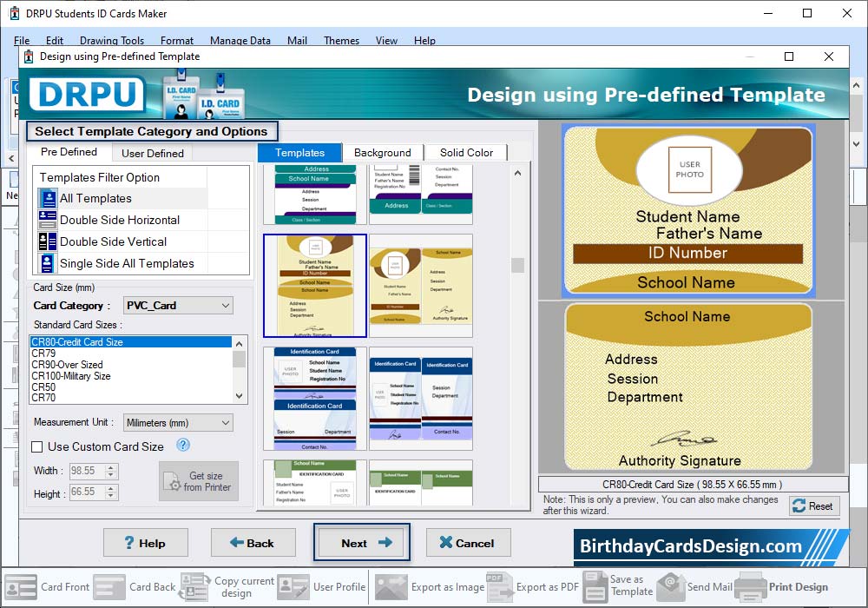The height and width of the screenshot is (608, 868).
Task: Select CR50 card size
Action: tap(131, 387)
